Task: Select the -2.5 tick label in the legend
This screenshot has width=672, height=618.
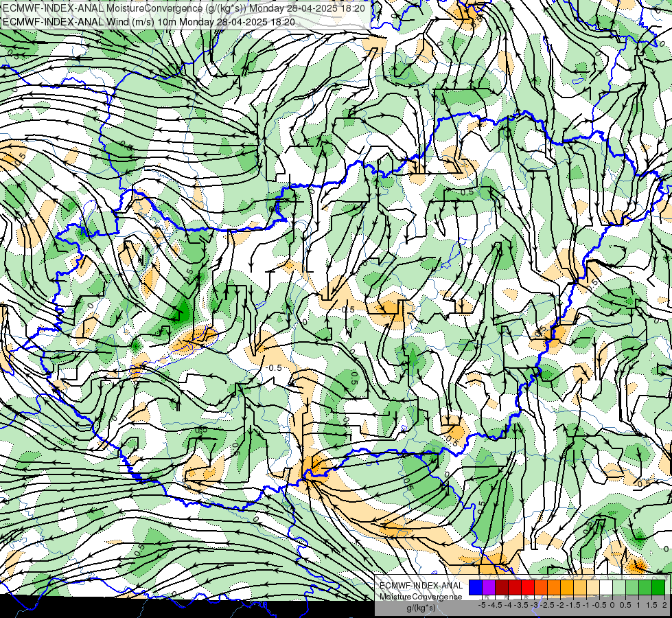Action: (547, 605)
